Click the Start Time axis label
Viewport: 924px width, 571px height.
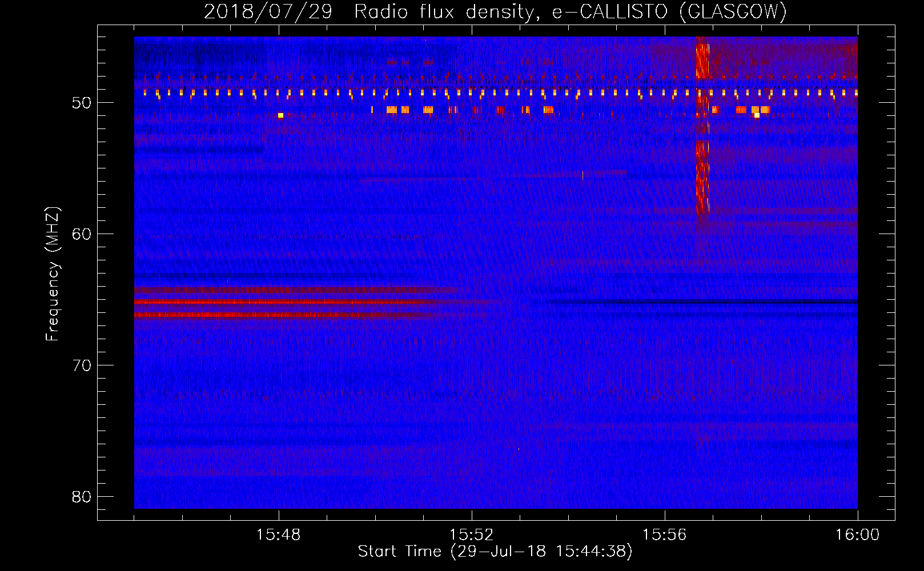tap(495, 552)
